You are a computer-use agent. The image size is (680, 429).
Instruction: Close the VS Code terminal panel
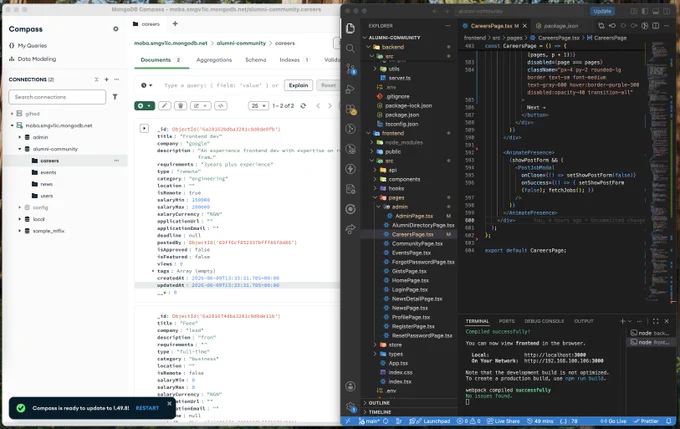pyautogui.click(x=667, y=321)
